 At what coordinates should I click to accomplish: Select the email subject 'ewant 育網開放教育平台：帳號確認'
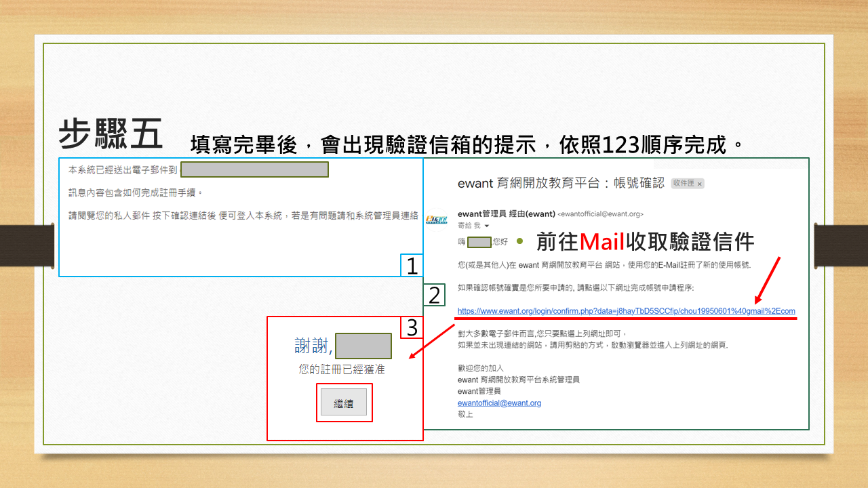[x=561, y=183]
